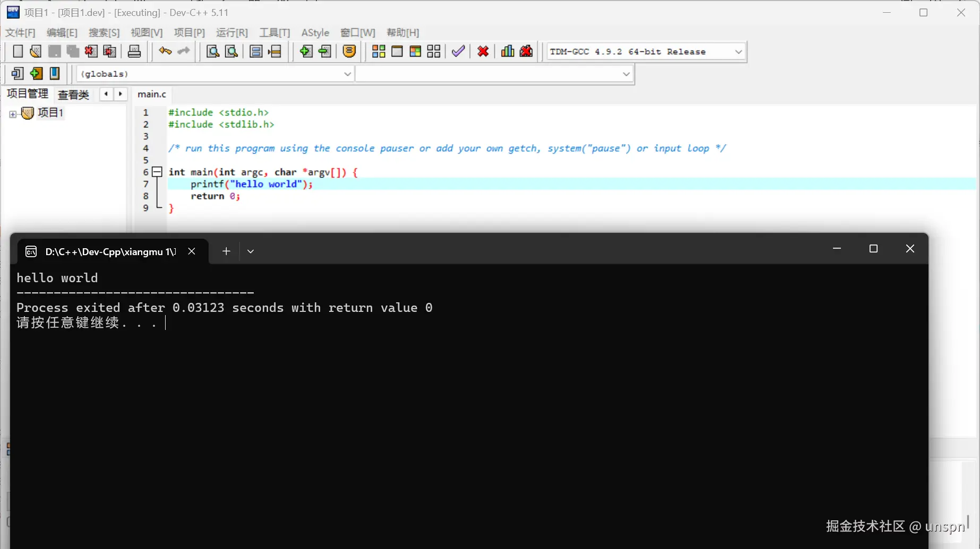Open the 编辑[E] menu

62,33
